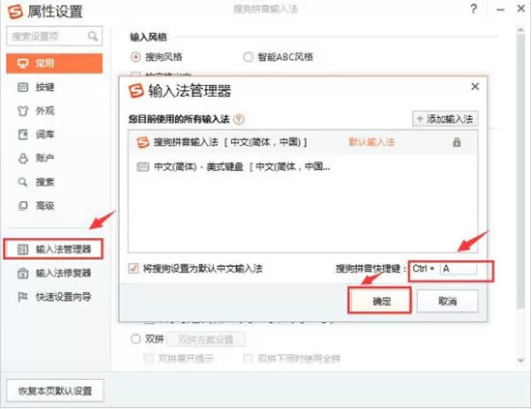Toggle the 双拼下同时使用全拼 checkbox
Screen dimensions: 532x409
point(248,359)
